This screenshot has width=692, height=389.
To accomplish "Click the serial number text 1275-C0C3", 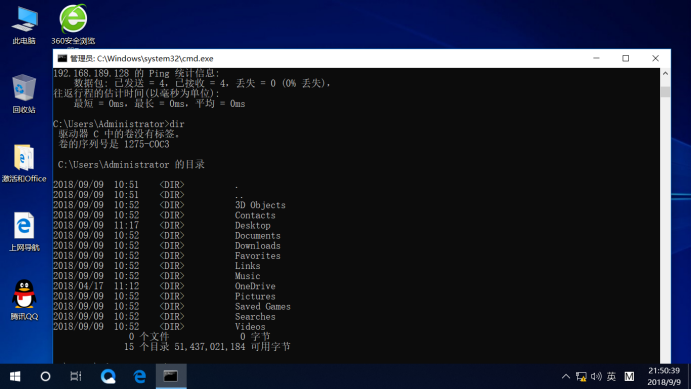I will point(147,144).
